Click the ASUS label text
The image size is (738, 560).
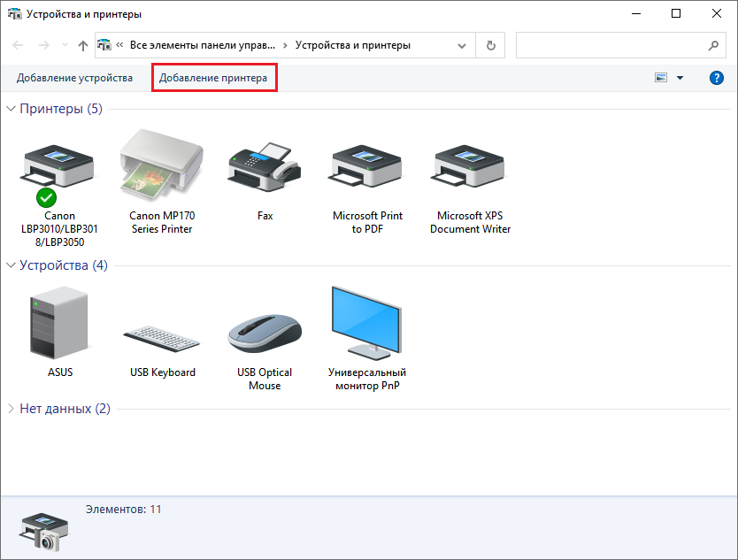point(60,372)
